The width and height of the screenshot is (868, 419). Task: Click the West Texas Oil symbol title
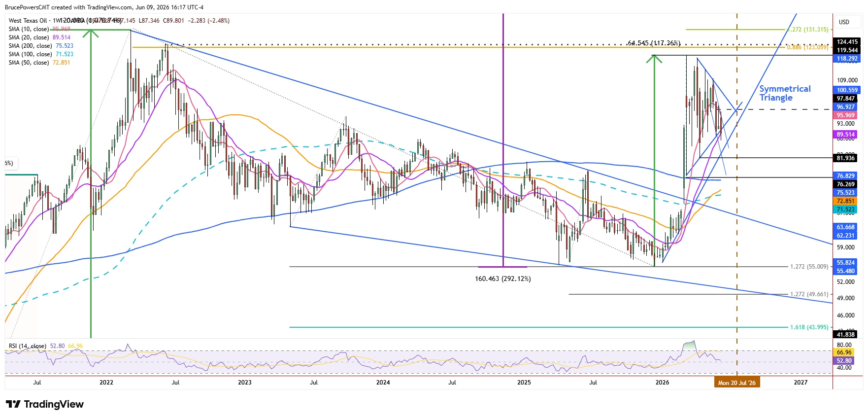pos(28,21)
